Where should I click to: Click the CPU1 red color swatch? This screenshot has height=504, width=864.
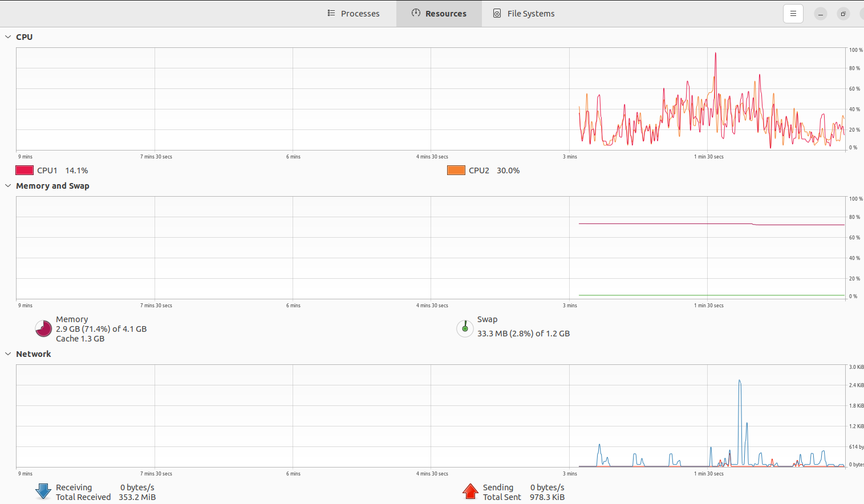(25, 170)
